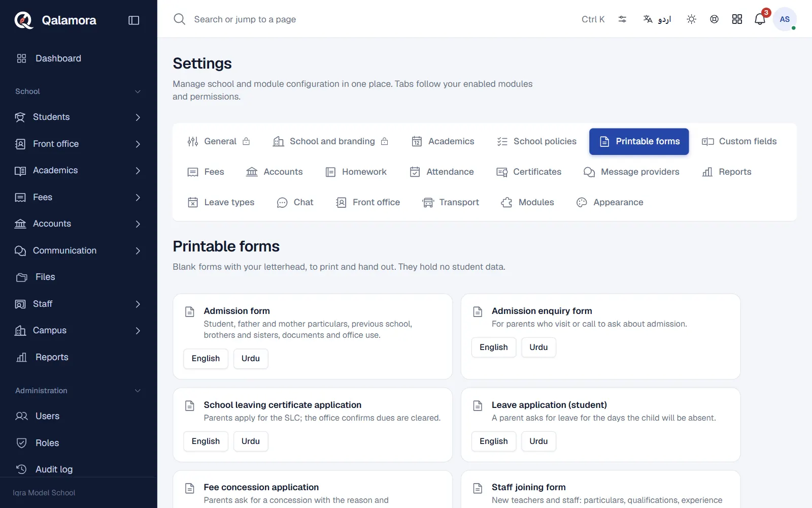This screenshot has height=508, width=812.
Task: Open the Message providers tab
Action: click(x=631, y=172)
